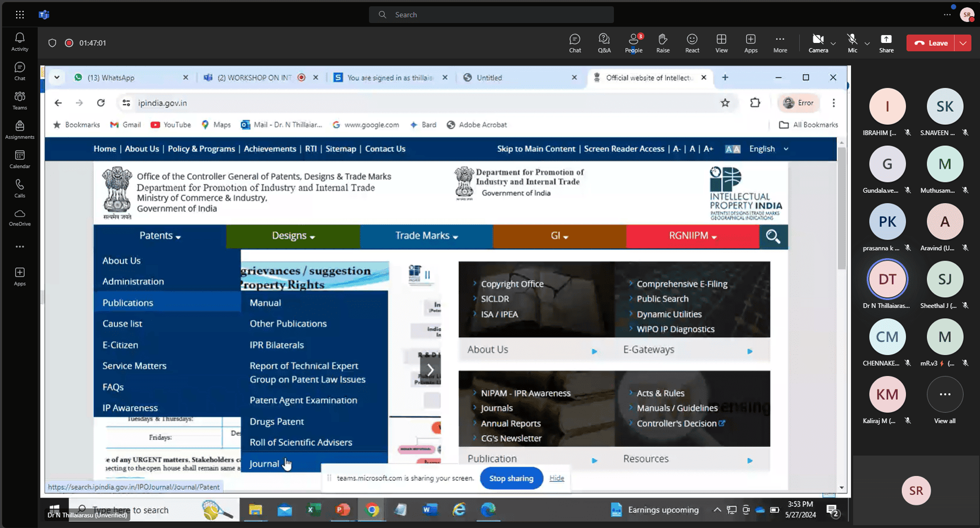Open Chrome tab search dropdown
980x528 pixels.
pos(57,78)
